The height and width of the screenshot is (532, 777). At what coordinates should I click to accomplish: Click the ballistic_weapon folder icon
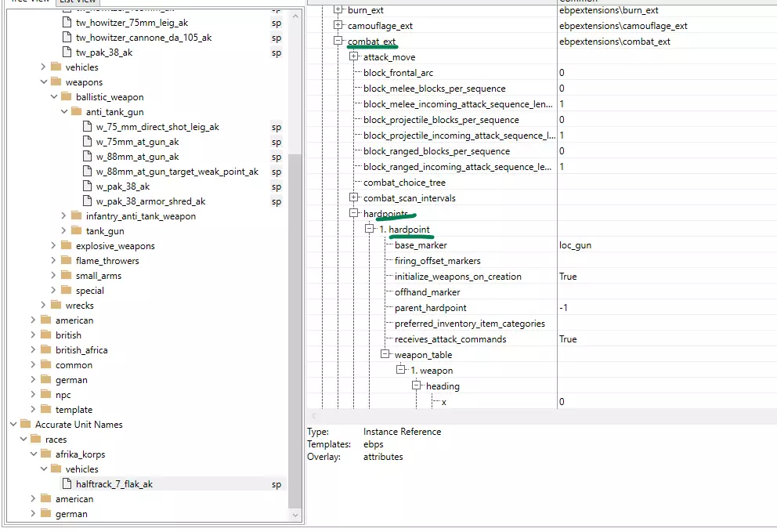point(67,96)
